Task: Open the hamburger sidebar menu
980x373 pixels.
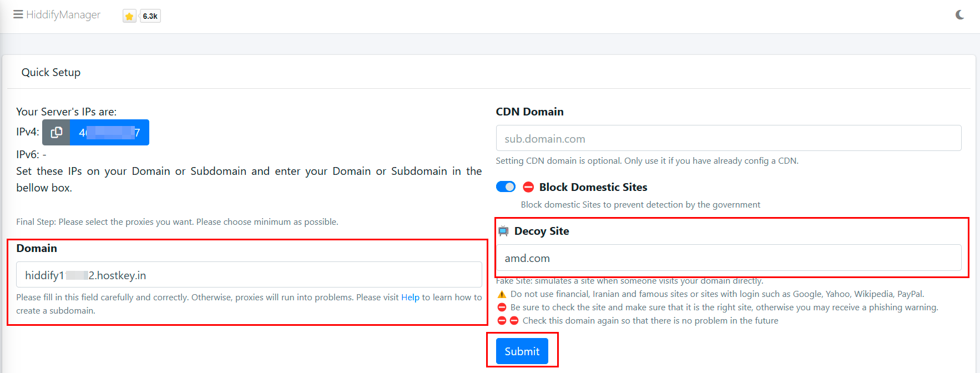Action: (x=18, y=14)
